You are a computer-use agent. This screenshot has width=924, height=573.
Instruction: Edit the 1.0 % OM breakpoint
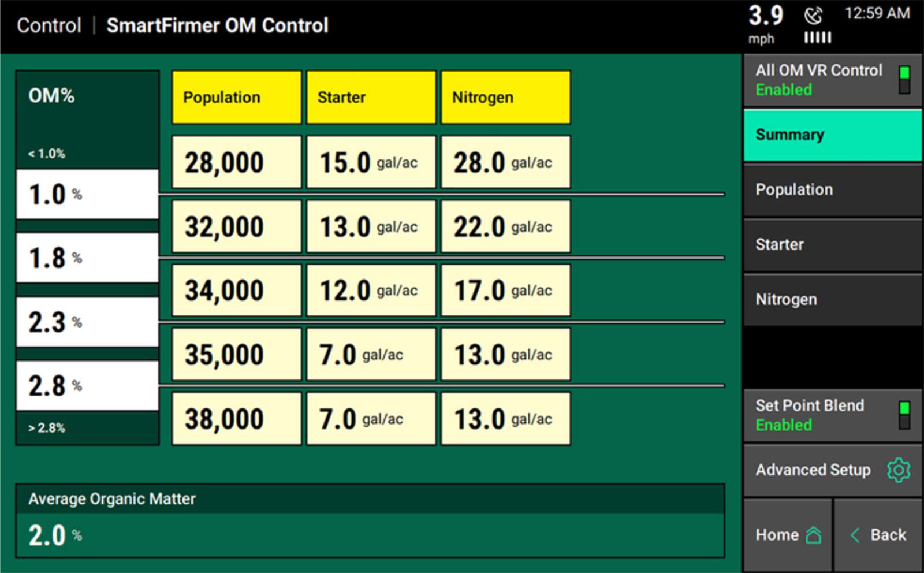click(87, 194)
